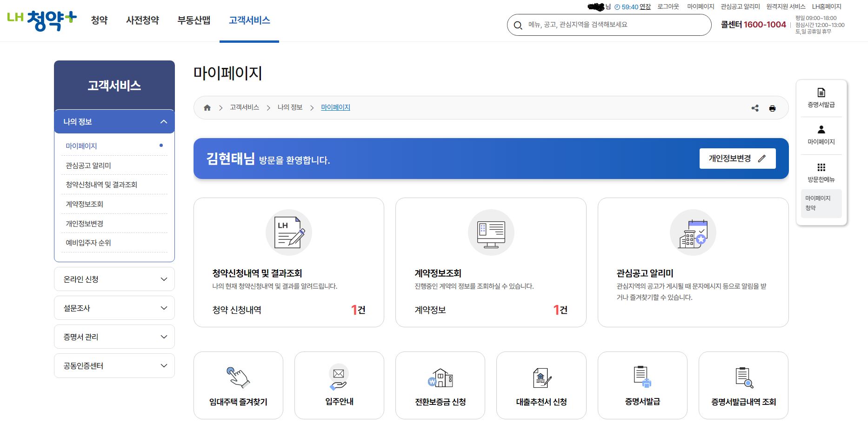This screenshot has height=424, width=868.
Task: Switch to the 부동산맵 tab
Action: point(193,20)
